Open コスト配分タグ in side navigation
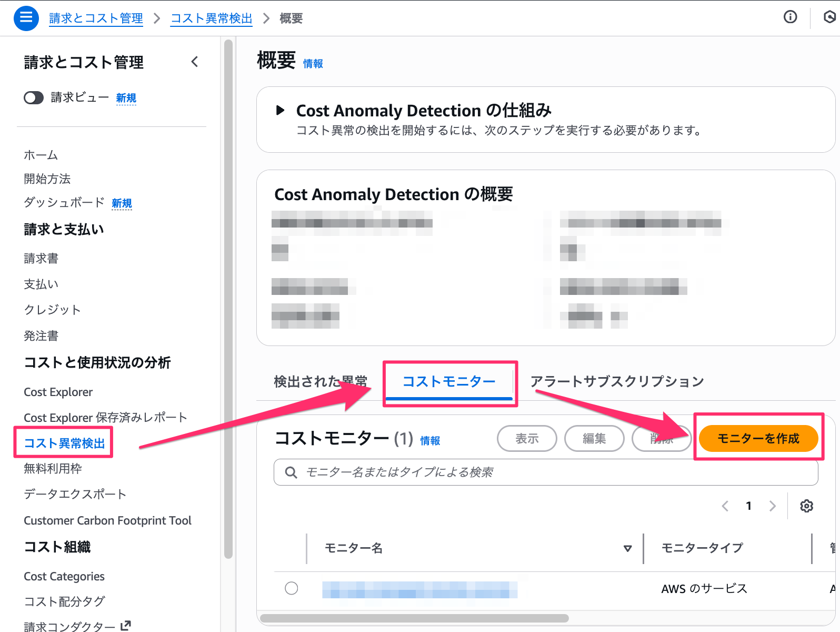The height and width of the screenshot is (632, 840). click(64, 601)
